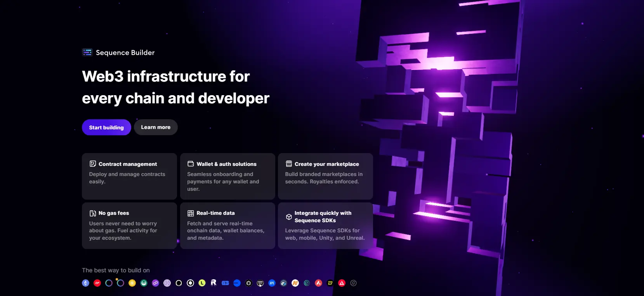Click the Learn more button
The width and height of the screenshot is (644, 296).
tap(156, 127)
